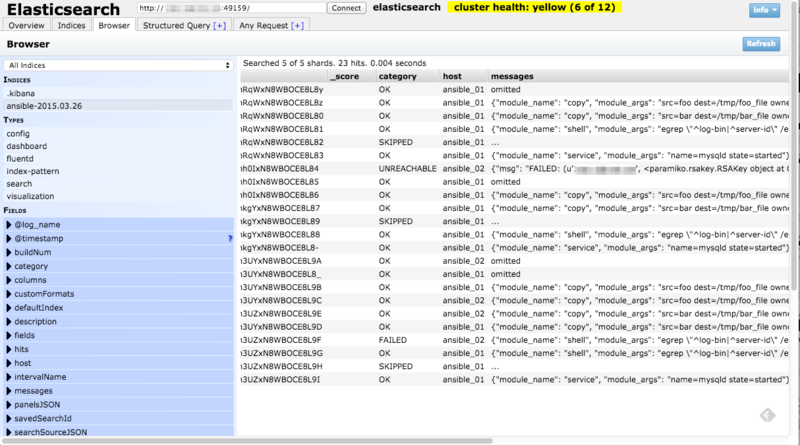Select the Browser tab

[x=114, y=25]
